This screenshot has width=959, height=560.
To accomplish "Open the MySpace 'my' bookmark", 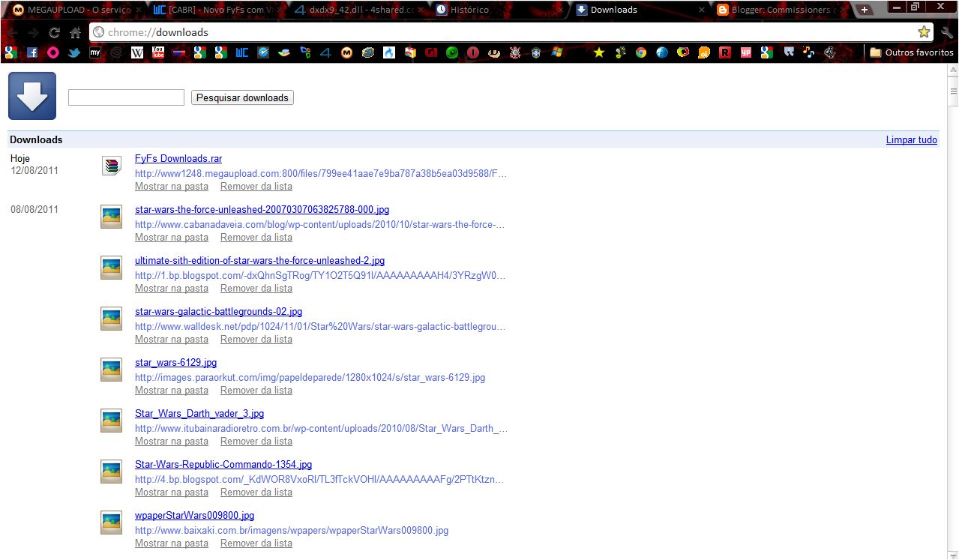I will tap(94, 52).
